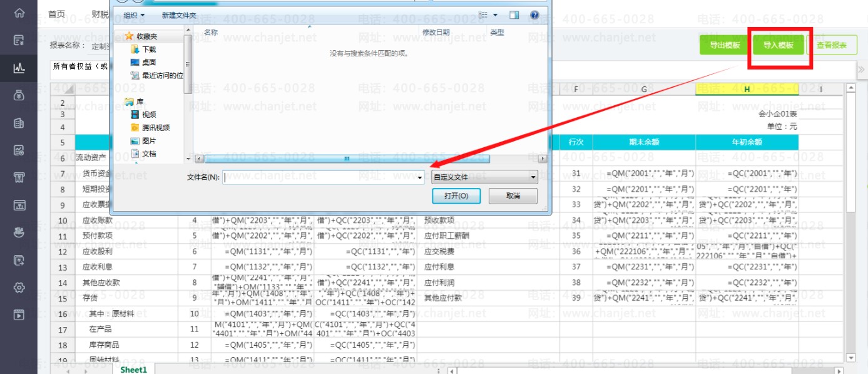Switch to the Sheet1 sheet tab
868x374 pixels.
(134, 370)
